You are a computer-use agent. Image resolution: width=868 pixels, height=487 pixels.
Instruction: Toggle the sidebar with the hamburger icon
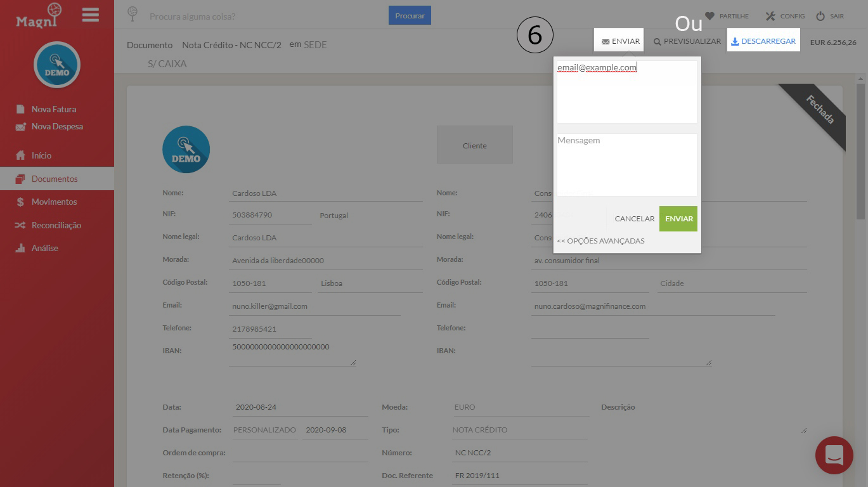click(90, 15)
